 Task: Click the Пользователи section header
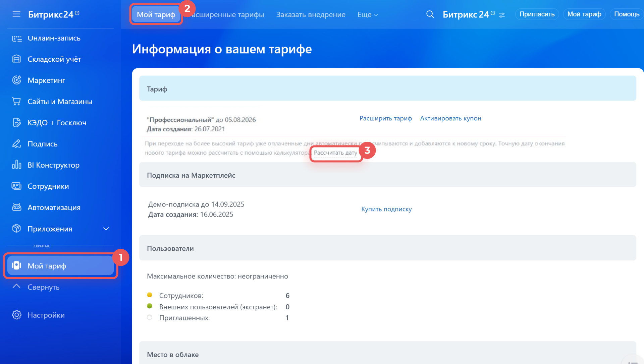[x=387, y=248]
